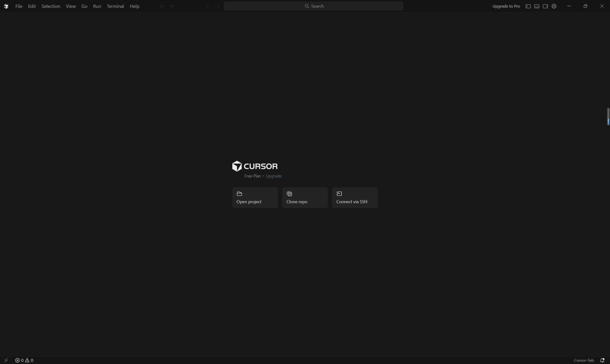Toggle the bottom panel layout icon
Viewport: 610px width, 364px height.
(537, 6)
